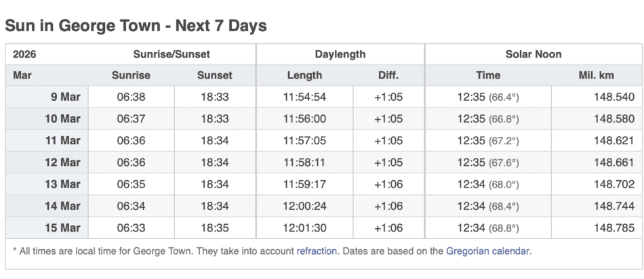
Task: Select the 9 Mar row date
Action: pyautogui.click(x=66, y=97)
